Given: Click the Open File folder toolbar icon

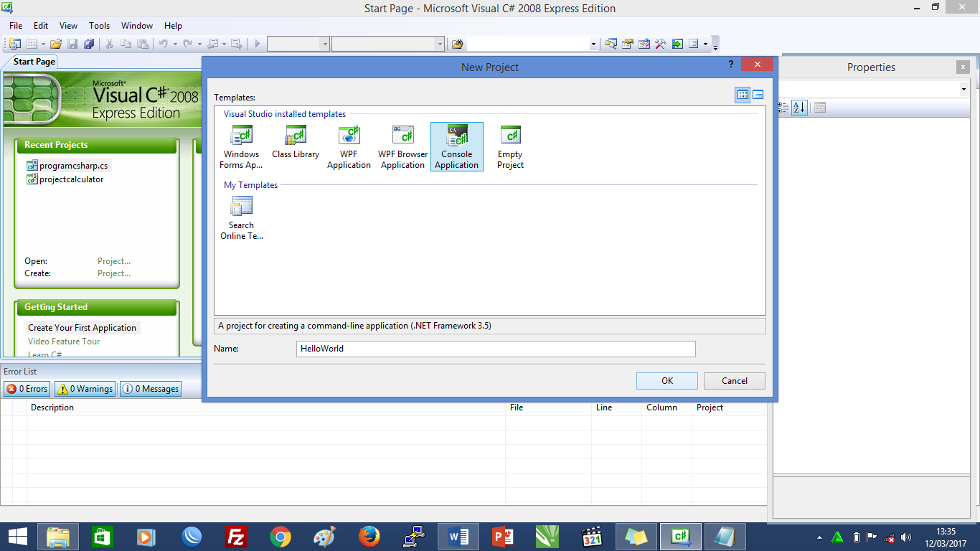Looking at the screenshot, I should pyautogui.click(x=56, y=44).
